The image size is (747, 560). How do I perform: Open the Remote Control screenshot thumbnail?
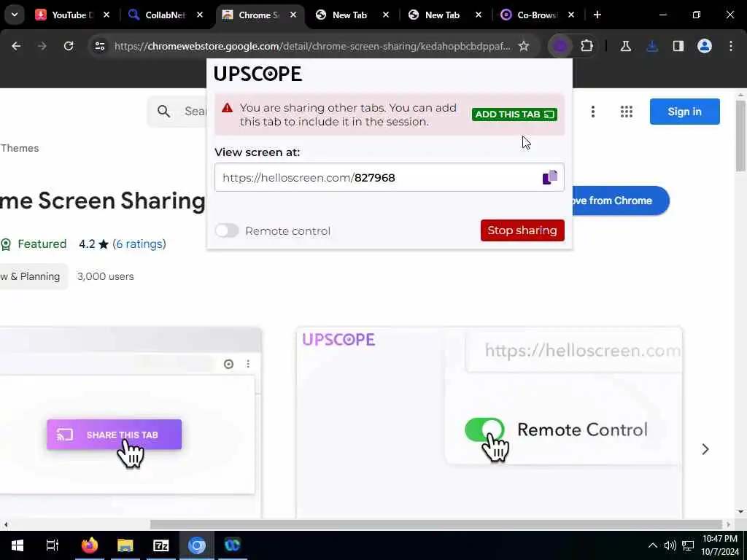489,422
